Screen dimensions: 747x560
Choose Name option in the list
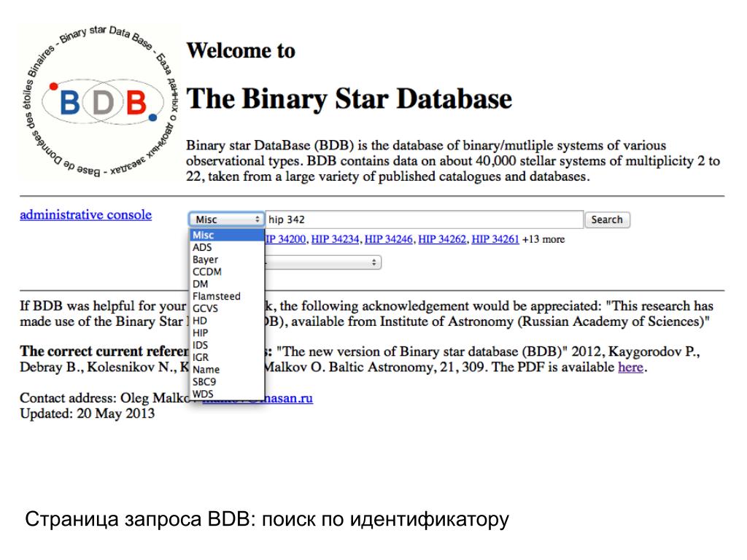point(227,370)
